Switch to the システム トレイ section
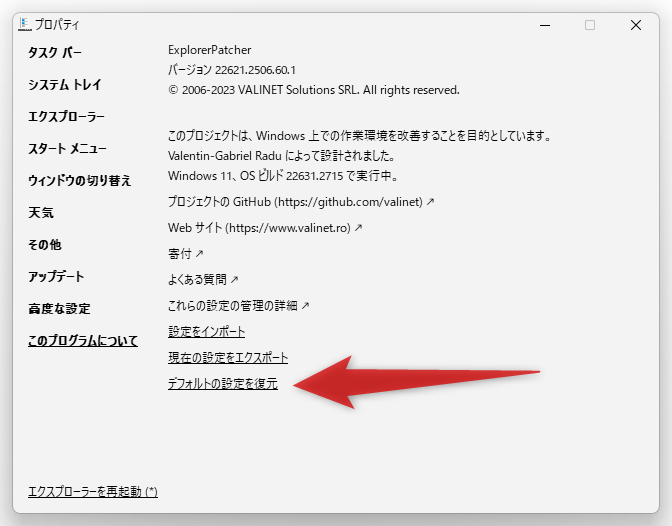Viewport: 672px width, 526px height. point(64,85)
